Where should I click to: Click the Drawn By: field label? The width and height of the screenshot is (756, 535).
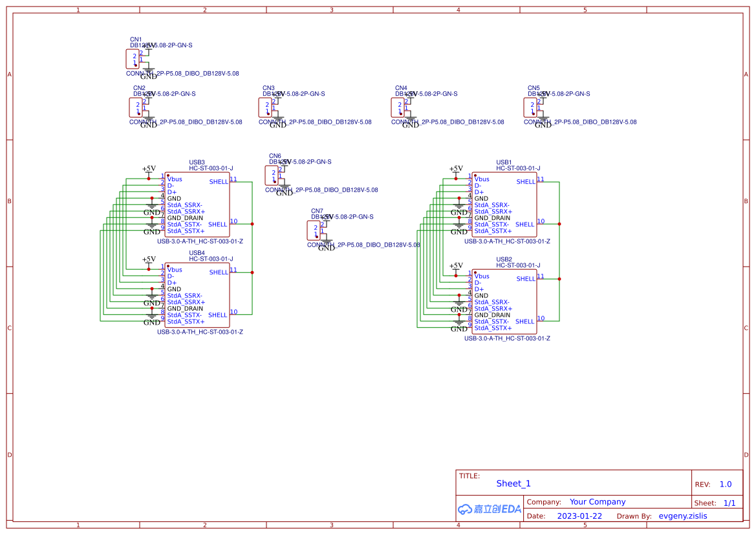[634, 516]
